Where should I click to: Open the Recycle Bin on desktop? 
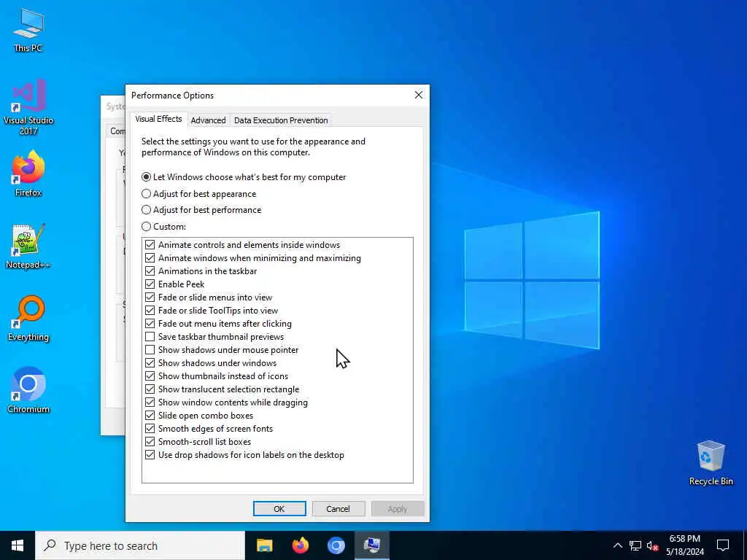[x=711, y=463]
